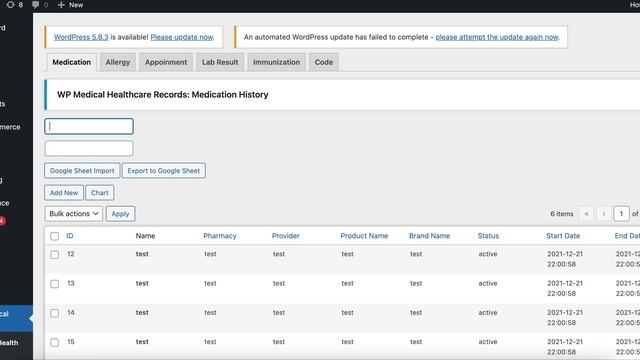
Task: Select the Code tab
Action: click(324, 62)
